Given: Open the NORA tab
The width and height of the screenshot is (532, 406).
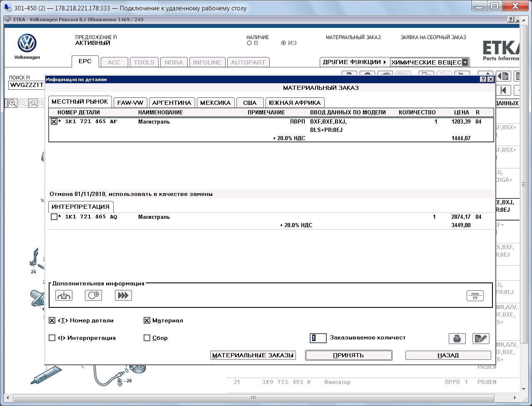Looking at the screenshot, I should (174, 62).
